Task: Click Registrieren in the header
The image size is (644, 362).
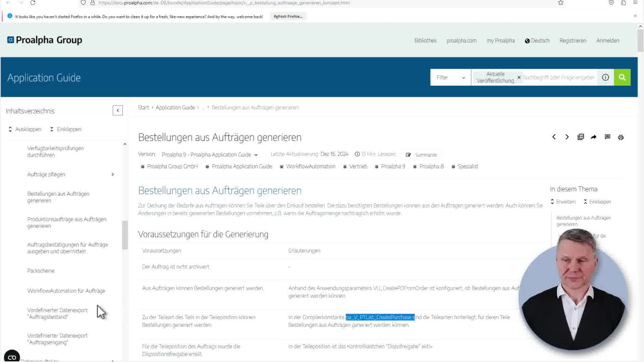Action: 573,41
